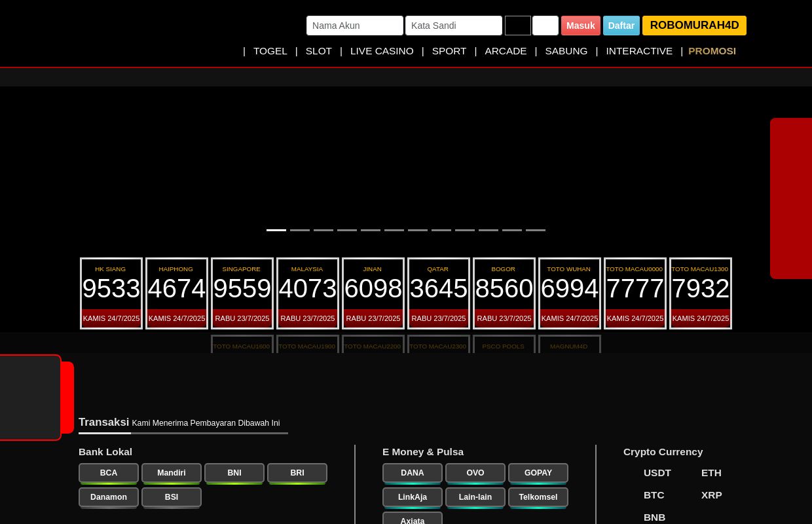
Task: Click the USDT crypto currency option
Action: [657, 473]
